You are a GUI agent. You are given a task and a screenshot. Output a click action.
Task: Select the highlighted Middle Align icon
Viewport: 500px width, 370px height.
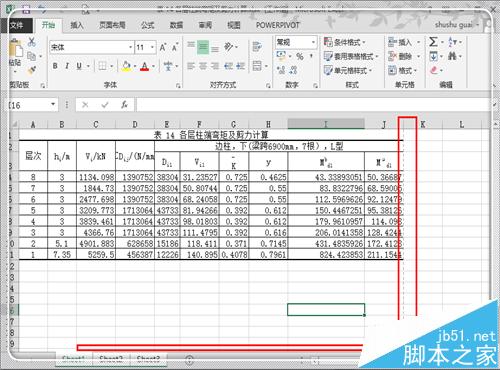[x=203, y=47]
